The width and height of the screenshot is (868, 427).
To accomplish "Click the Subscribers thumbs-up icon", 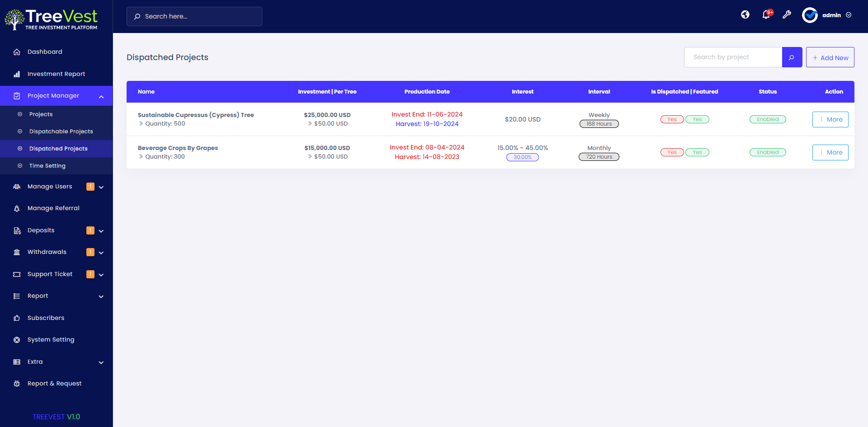I will 17,318.
